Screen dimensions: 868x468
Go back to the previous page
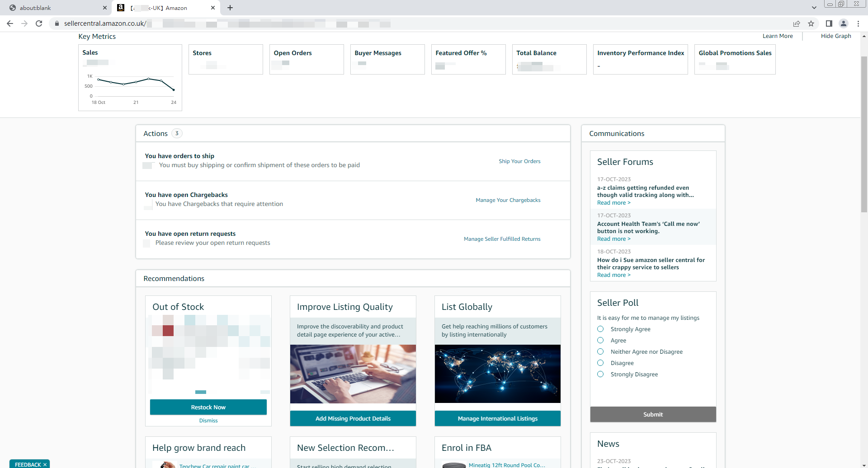pyautogui.click(x=10, y=23)
